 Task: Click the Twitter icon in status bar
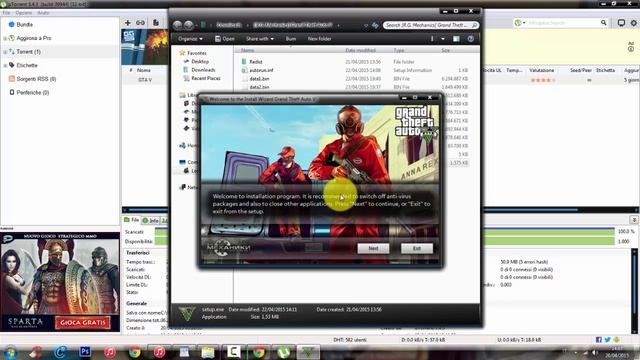pos(607,340)
